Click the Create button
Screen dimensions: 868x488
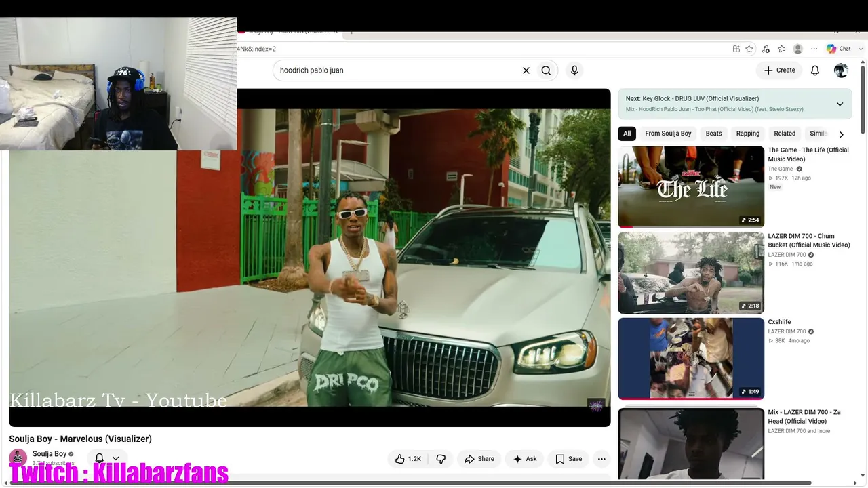tap(779, 70)
